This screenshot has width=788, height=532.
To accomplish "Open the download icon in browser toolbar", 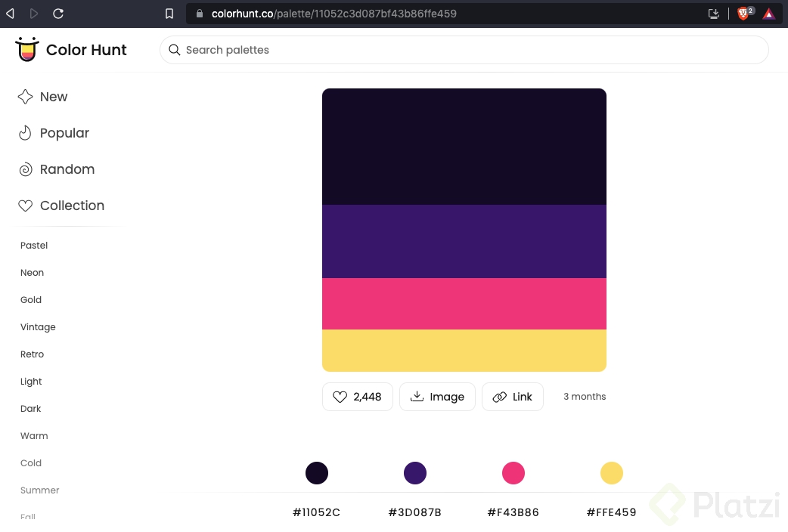I will point(714,14).
